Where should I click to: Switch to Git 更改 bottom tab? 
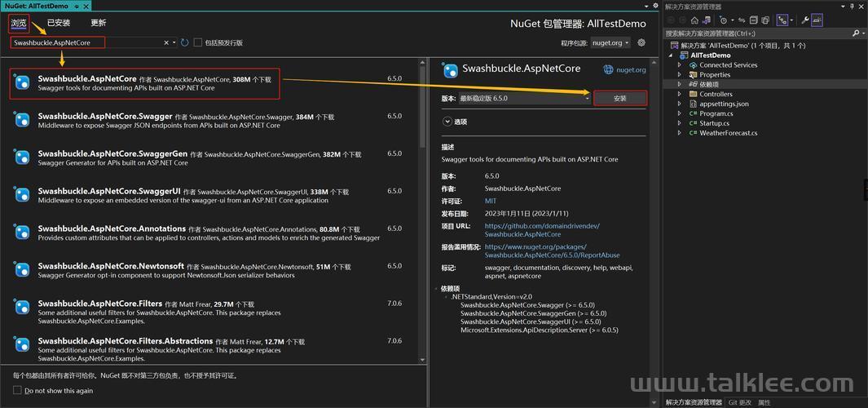click(740, 402)
